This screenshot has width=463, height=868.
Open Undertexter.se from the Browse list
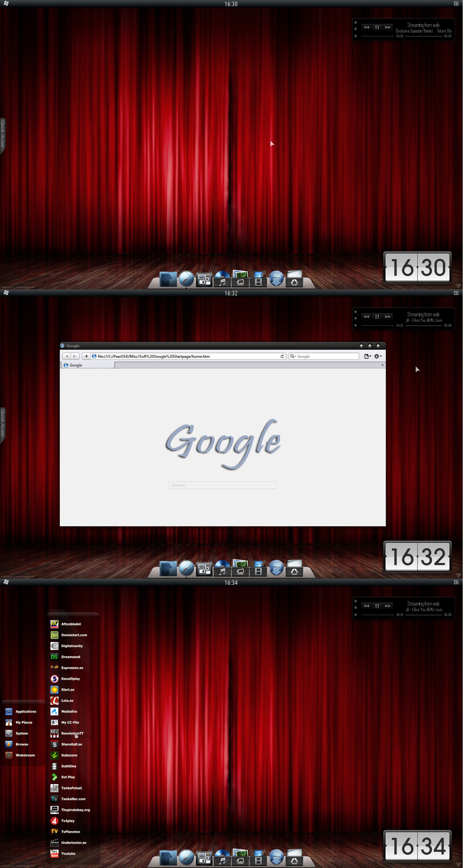(x=68, y=843)
